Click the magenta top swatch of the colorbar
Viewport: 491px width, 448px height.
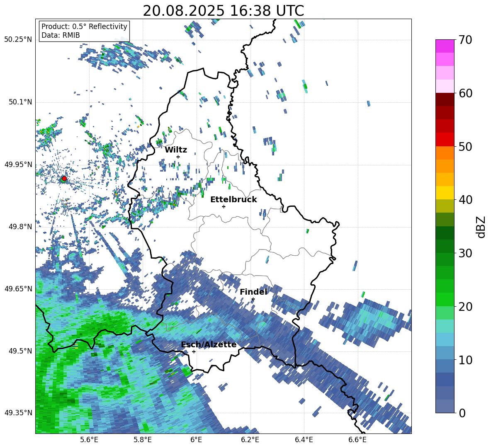click(x=445, y=46)
